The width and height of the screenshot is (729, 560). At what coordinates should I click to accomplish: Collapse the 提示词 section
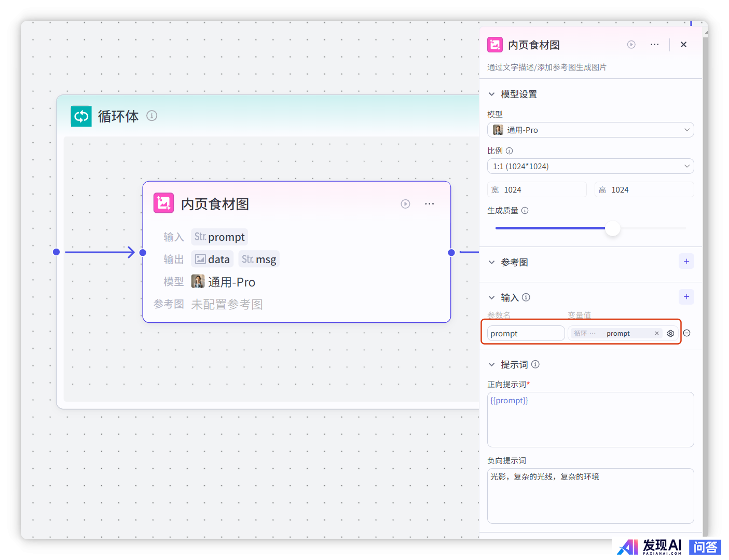tap(491, 365)
